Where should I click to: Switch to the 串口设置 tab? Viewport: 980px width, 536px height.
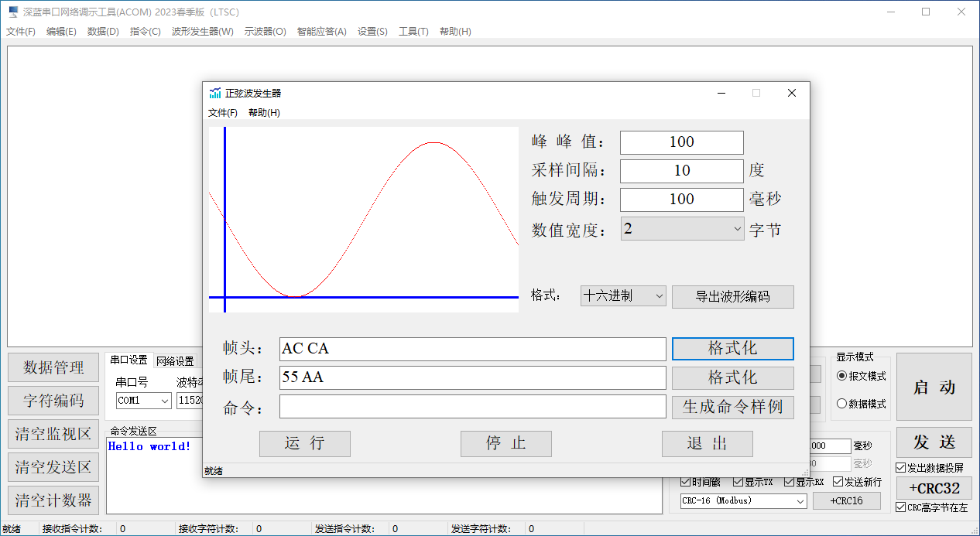coord(128,360)
